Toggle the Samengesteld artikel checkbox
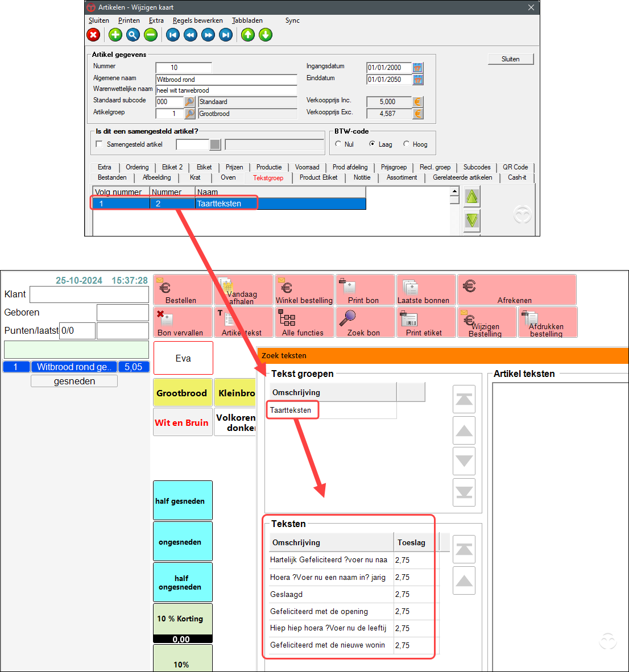 (x=99, y=144)
